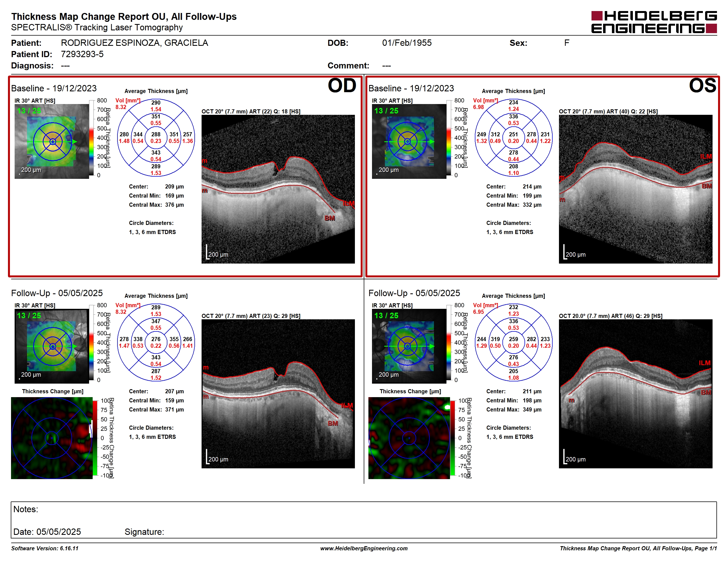Select the "Page 1/1" footer text

click(705, 548)
